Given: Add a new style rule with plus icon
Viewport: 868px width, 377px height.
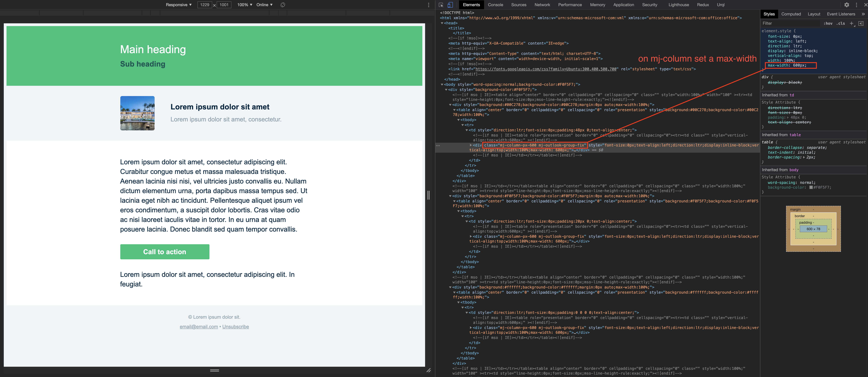Looking at the screenshot, I should (x=852, y=23).
